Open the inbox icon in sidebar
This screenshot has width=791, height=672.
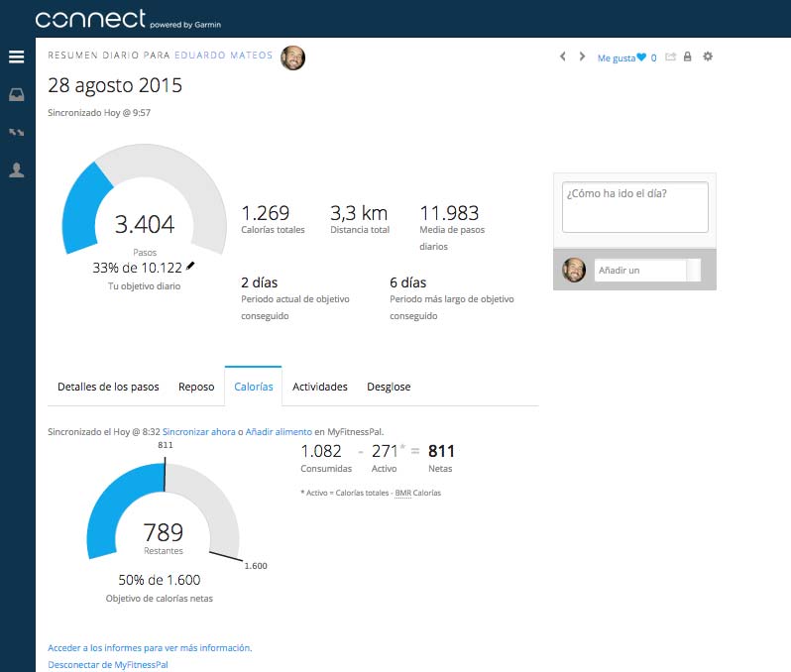tap(16, 94)
